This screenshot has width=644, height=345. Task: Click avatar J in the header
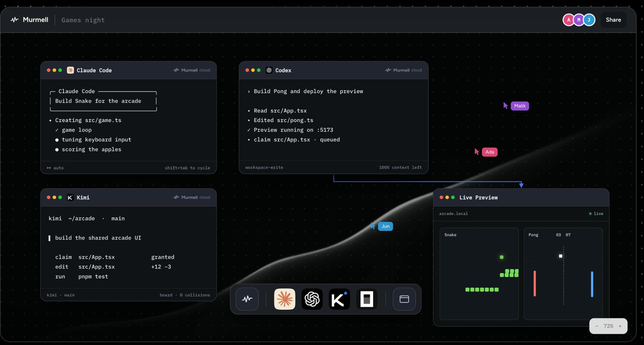point(589,20)
